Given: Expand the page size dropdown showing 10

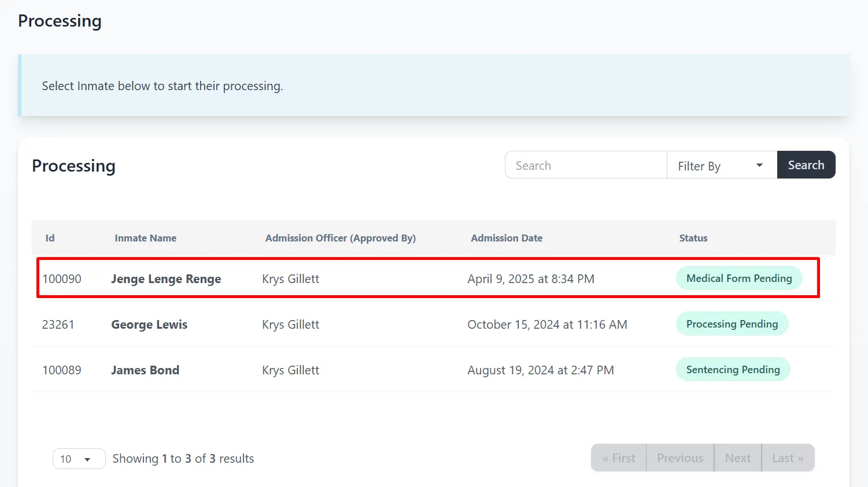Looking at the screenshot, I should pyautogui.click(x=79, y=459).
